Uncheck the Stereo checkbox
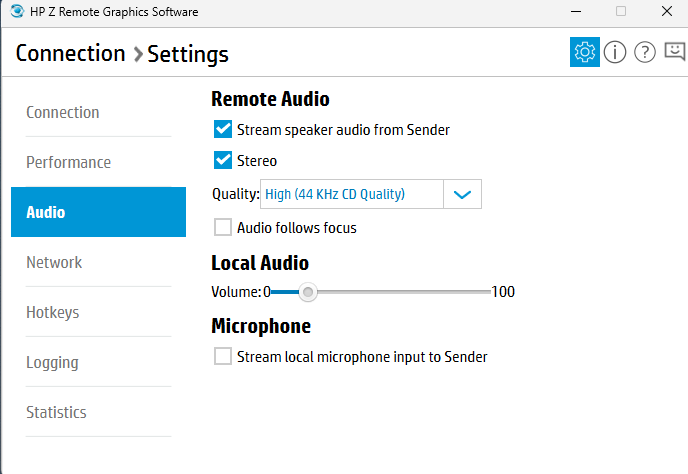Viewport: 688px width, 474px height. pos(223,160)
